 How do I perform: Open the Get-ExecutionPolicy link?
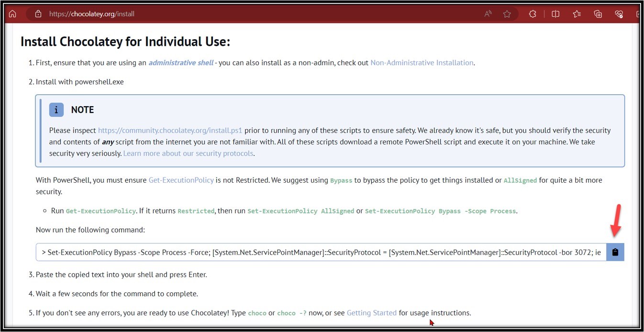[181, 180]
